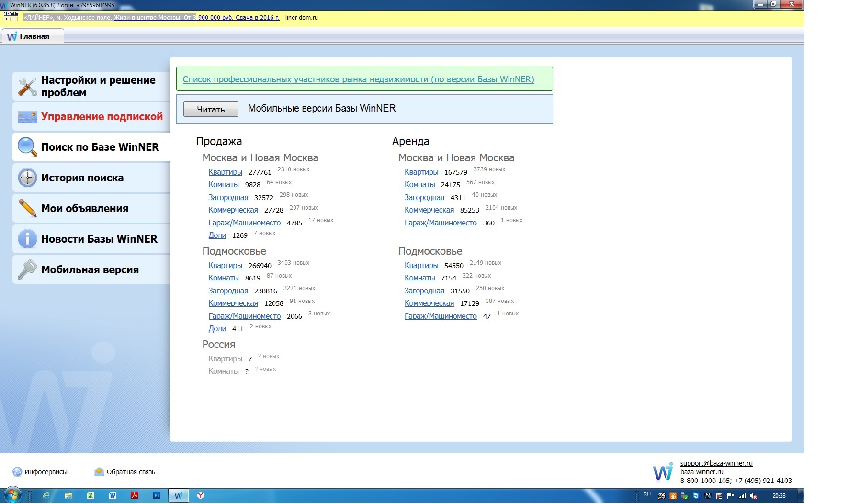The height and width of the screenshot is (504, 860).
Task: Open the baza-winner.ru website link
Action: 702,472
